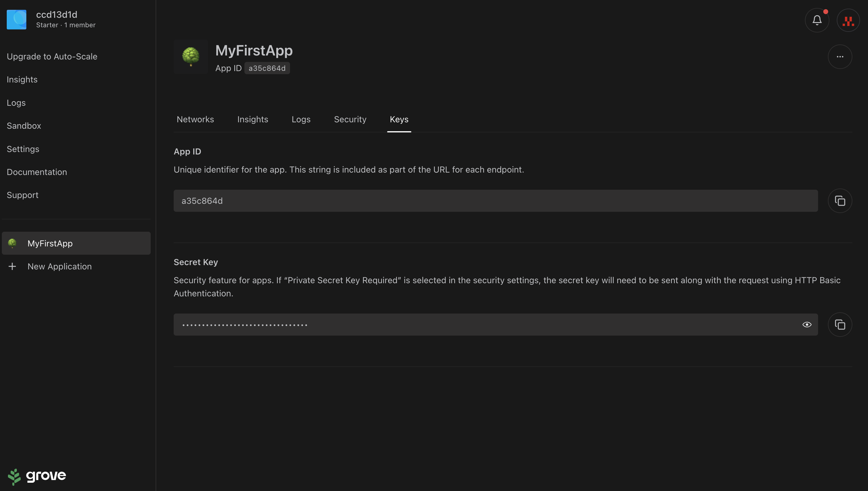Copy the Secret Key value
The height and width of the screenshot is (491, 868).
[840, 324]
